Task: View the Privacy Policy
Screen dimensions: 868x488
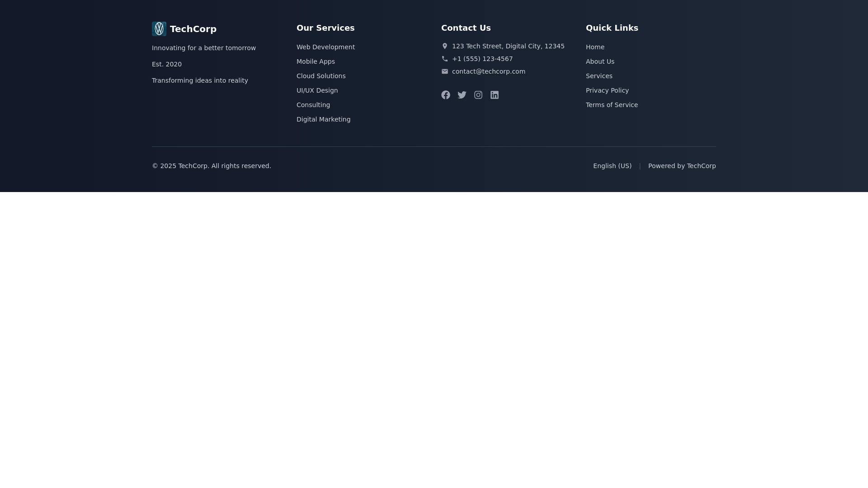Action: 607,90
